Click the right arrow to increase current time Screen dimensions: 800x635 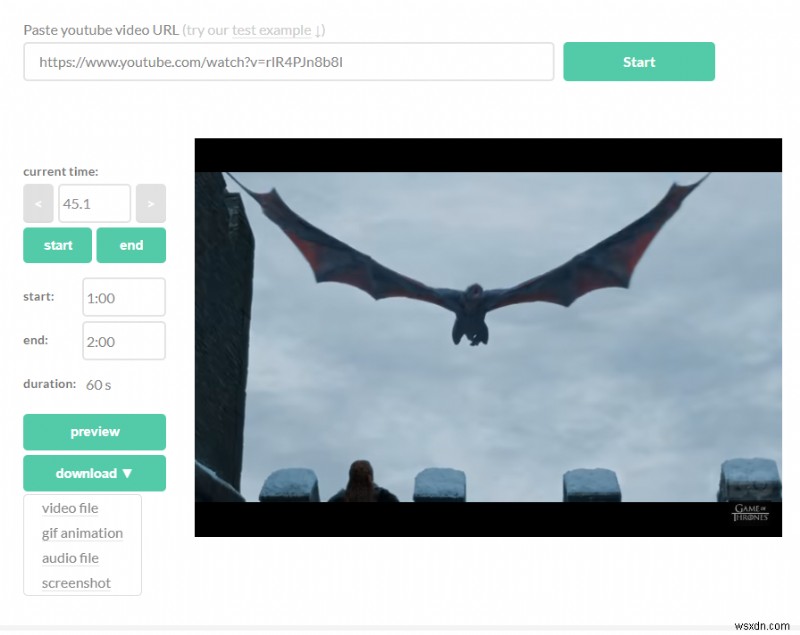tap(150, 203)
